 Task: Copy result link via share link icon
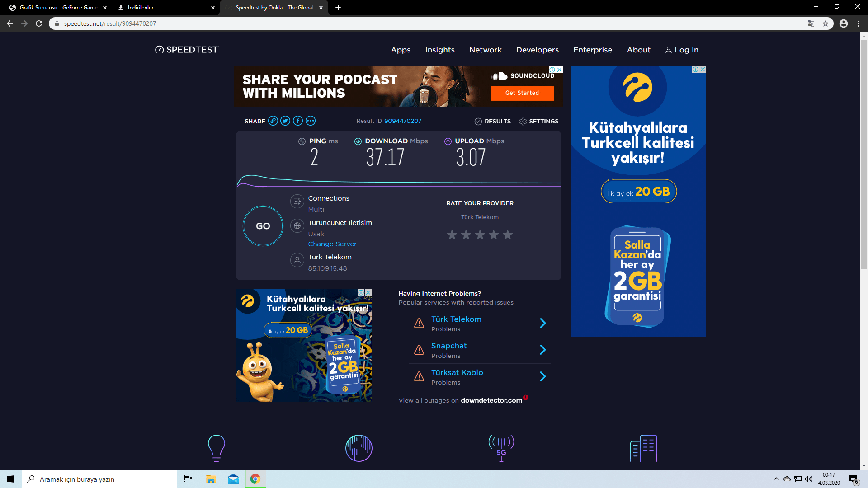273,121
